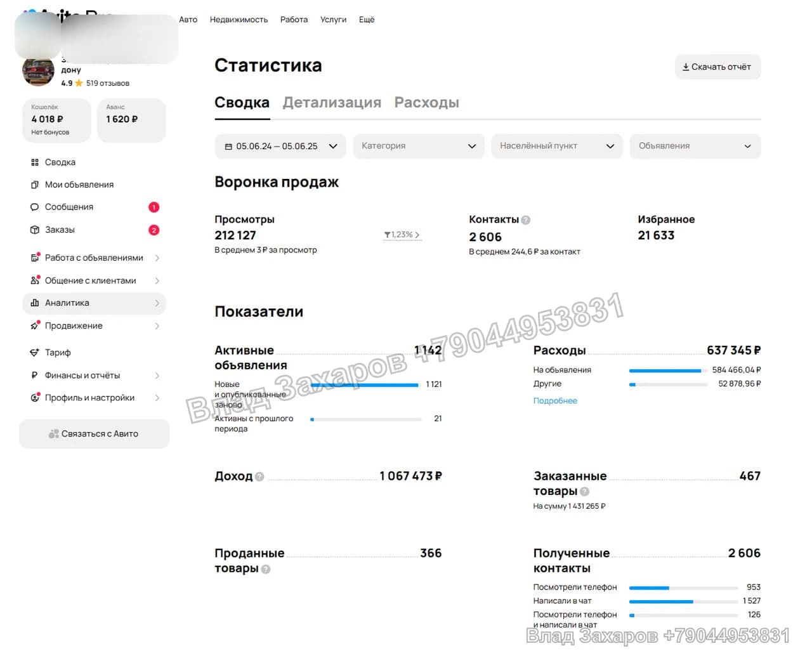The image size is (812, 663).
Task: Expand the Продвижение section arrow
Action: pyautogui.click(x=157, y=326)
